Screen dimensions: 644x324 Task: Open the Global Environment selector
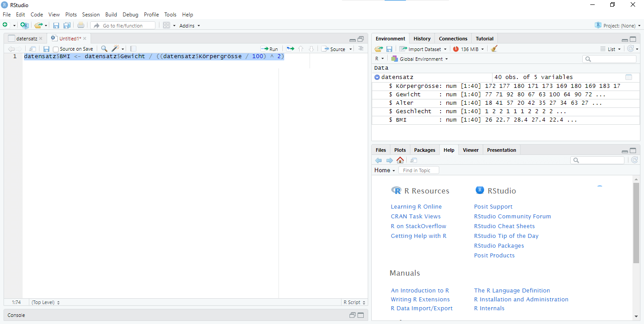point(419,59)
